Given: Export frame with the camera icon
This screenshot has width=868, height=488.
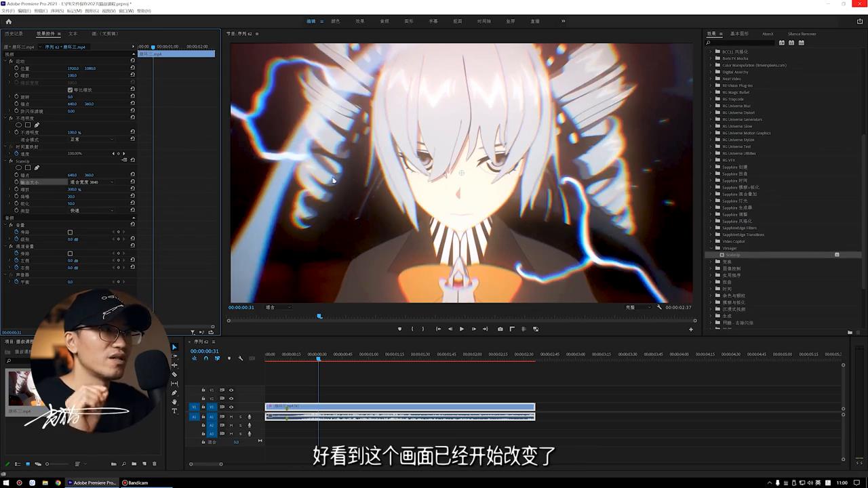Looking at the screenshot, I should pyautogui.click(x=500, y=329).
